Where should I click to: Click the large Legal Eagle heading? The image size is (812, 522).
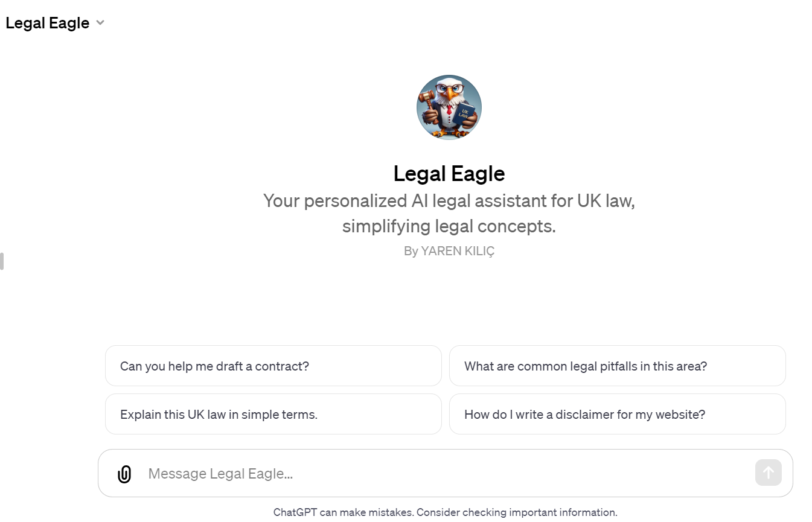(x=449, y=174)
